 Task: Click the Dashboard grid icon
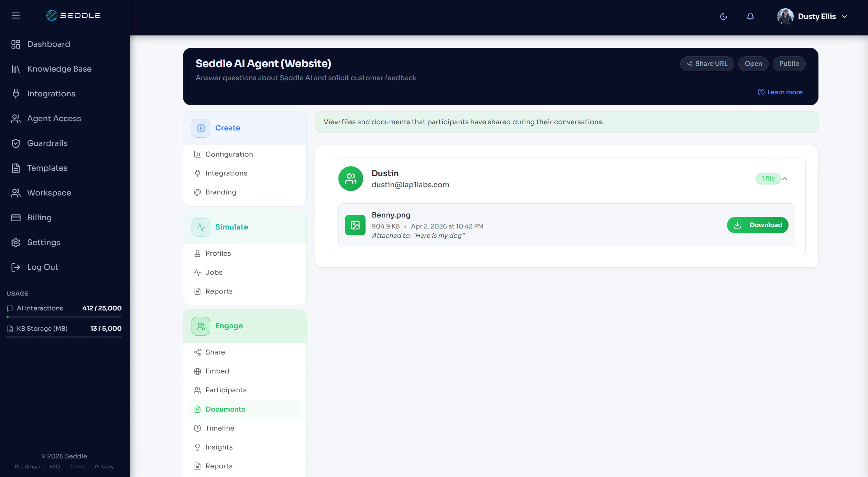pyautogui.click(x=16, y=44)
